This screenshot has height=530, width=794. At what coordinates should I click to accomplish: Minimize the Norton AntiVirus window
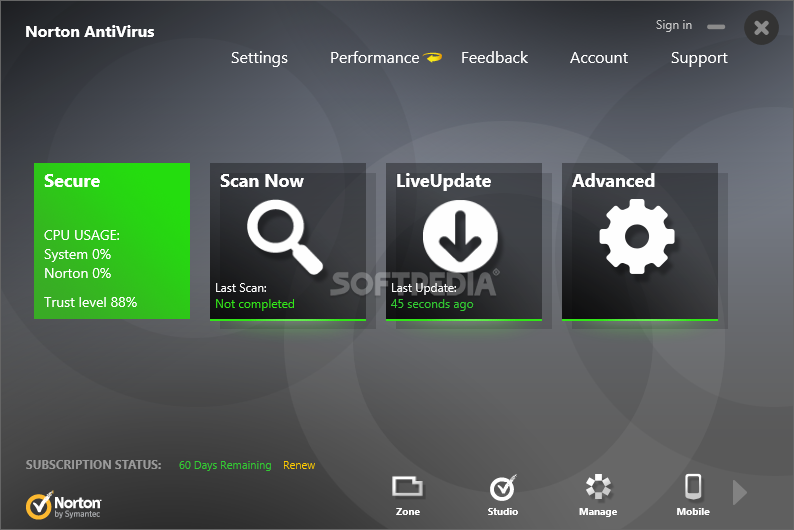[x=716, y=27]
